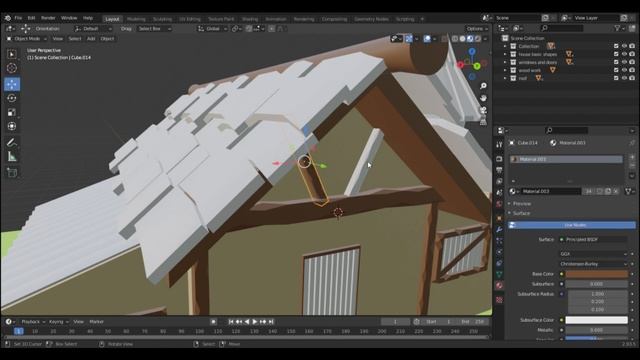Image resolution: width=640 pixels, height=360 pixels.
Task: Select the Annotate pencil tool
Action: [x=12, y=142]
